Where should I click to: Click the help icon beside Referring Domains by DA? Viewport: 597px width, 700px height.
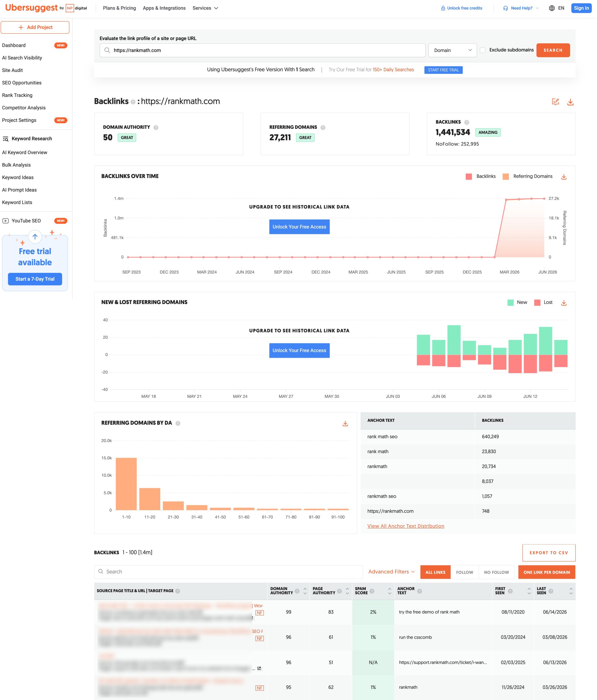pos(178,423)
